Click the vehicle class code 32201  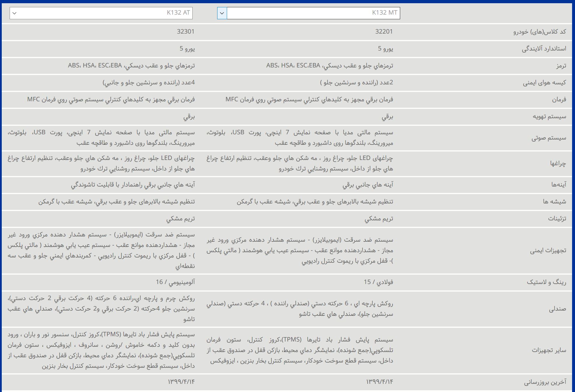click(384, 32)
